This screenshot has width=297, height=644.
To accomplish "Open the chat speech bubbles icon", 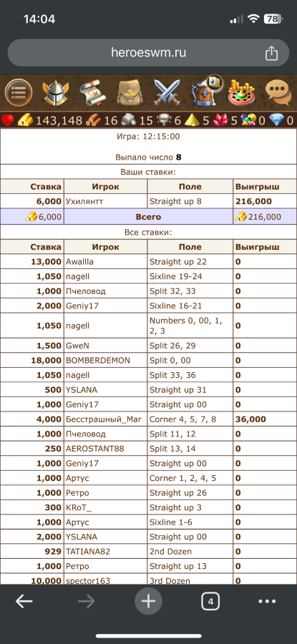I will pos(278,93).
